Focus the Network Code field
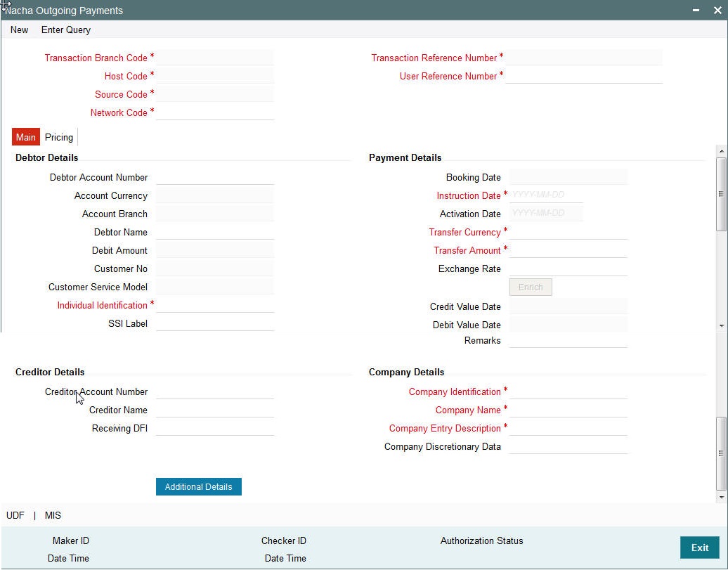728x570 pixels. [x=215, y=112]
